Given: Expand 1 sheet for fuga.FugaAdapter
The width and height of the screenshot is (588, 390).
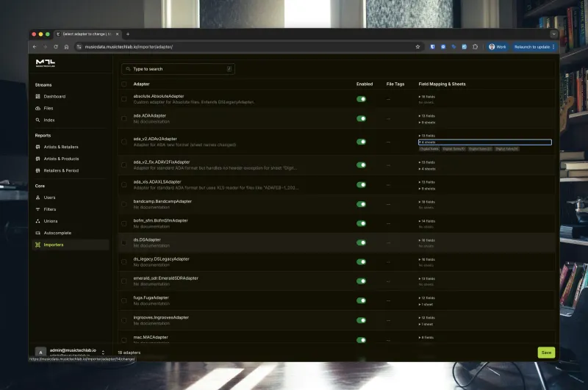Looking at the screenshot, I should [426, 305].
